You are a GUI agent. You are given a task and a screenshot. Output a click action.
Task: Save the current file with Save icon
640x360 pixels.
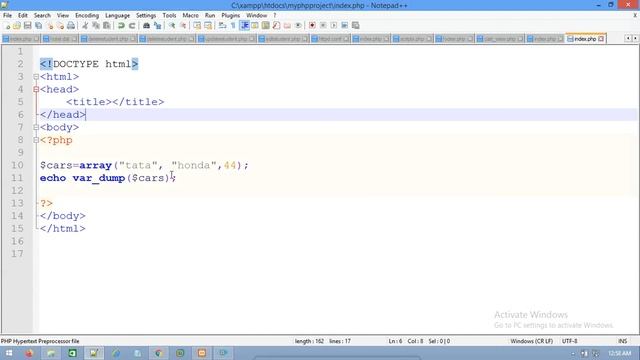click(27, 26)
